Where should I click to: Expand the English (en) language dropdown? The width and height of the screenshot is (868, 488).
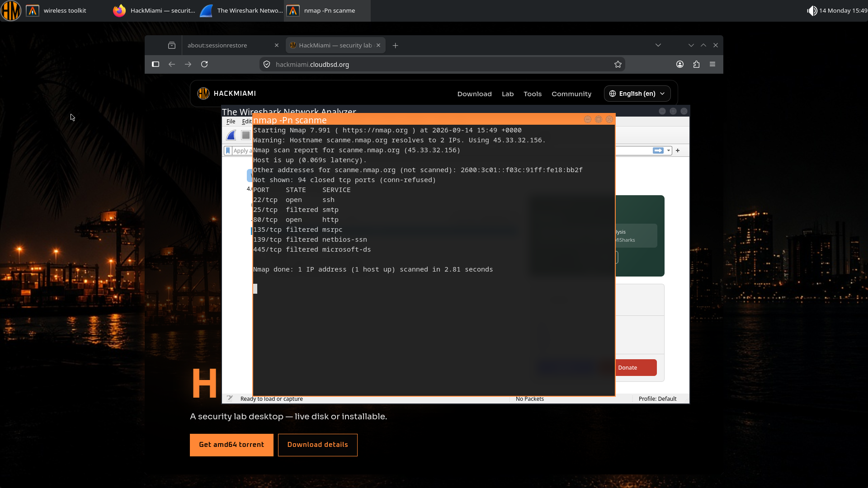(637, 94)
